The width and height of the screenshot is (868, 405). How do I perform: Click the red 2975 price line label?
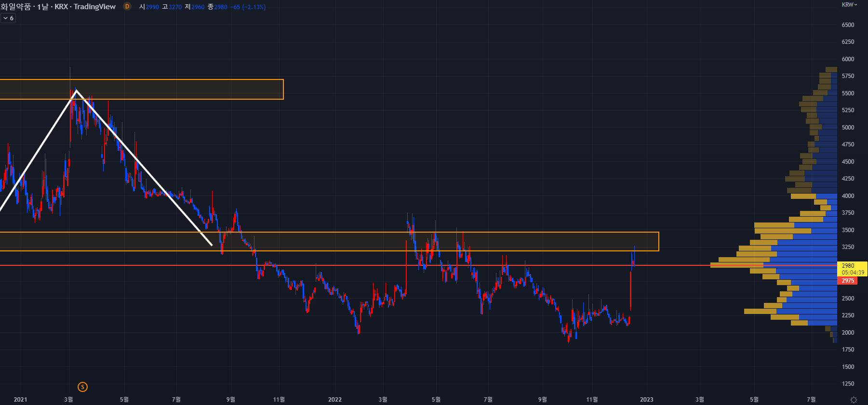pyautogui.click(x=848, y=281)
